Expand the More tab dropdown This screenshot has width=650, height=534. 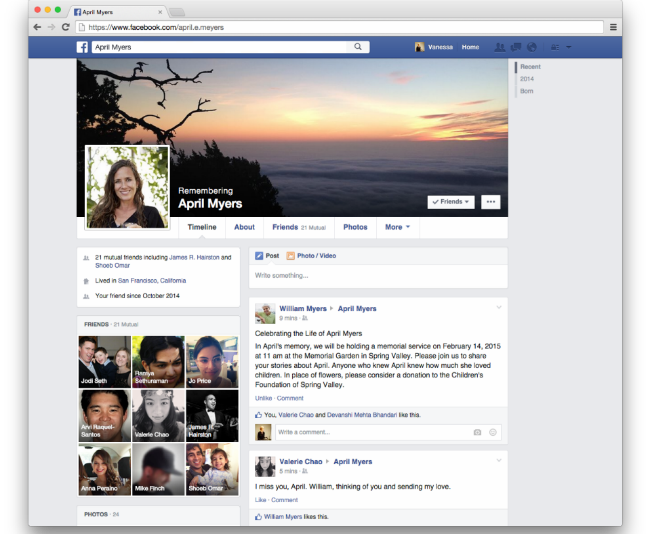pos(397,228)
